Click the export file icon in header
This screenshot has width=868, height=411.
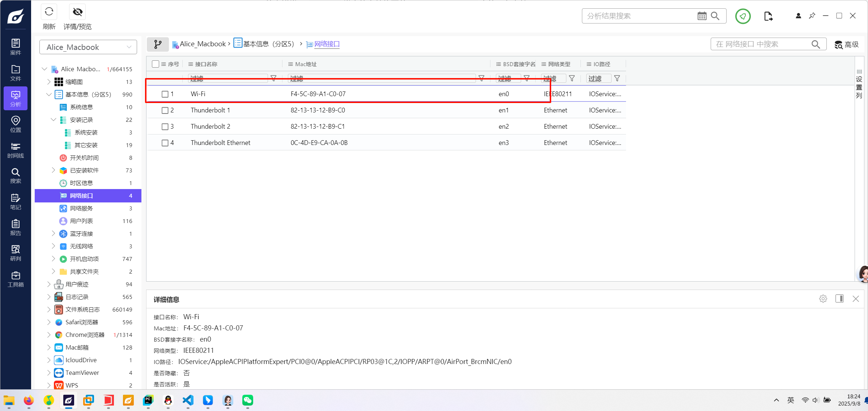768,16
